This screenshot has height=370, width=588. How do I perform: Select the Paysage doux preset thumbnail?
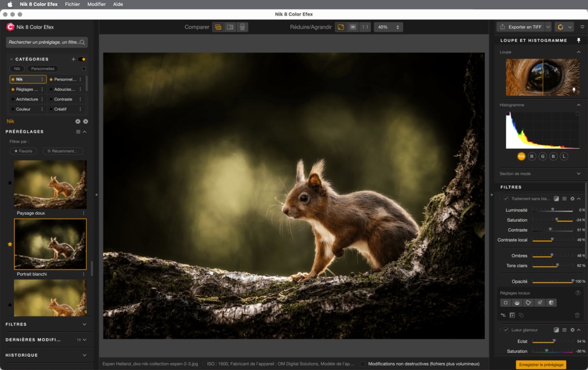(50, 184)
